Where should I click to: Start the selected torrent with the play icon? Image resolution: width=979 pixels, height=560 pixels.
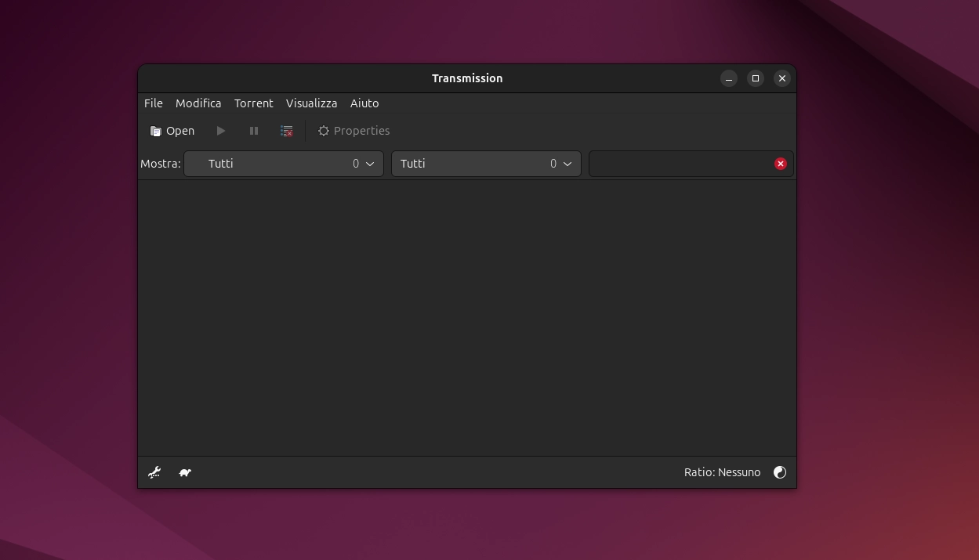click(x=221, y=131)
